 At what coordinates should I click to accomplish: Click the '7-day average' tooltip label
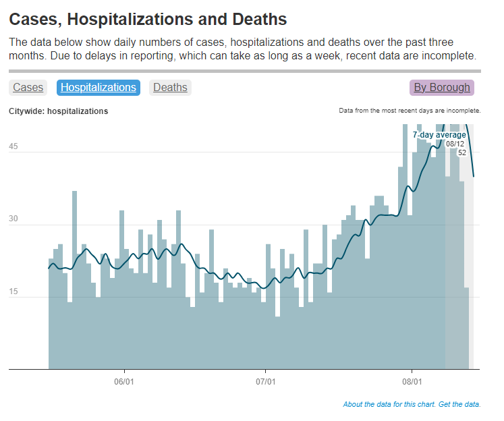point(439,135)
